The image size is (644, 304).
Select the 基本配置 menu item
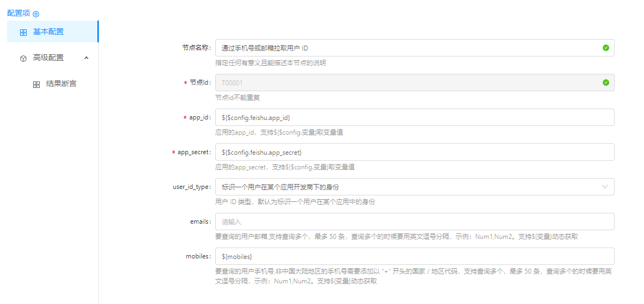click(x=48, y=31)
